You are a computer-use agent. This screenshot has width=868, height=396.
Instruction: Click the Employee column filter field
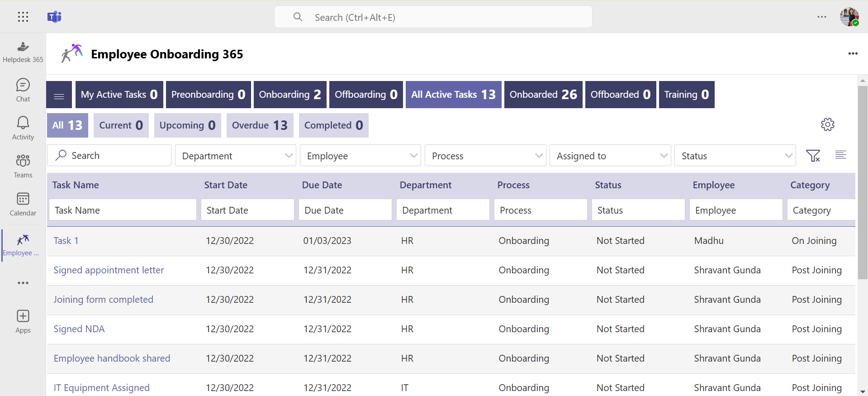(736, 210)
